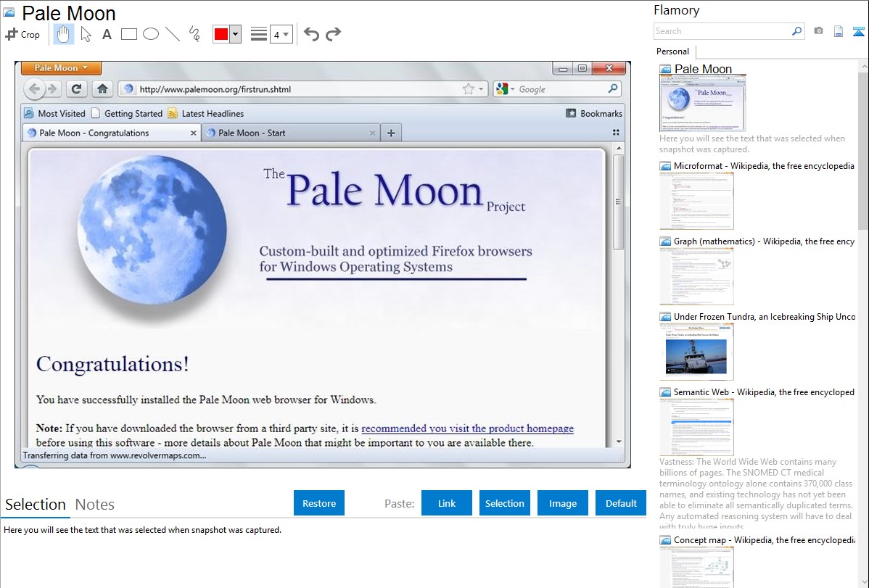Open the Personal tab

tap(673, 51)
